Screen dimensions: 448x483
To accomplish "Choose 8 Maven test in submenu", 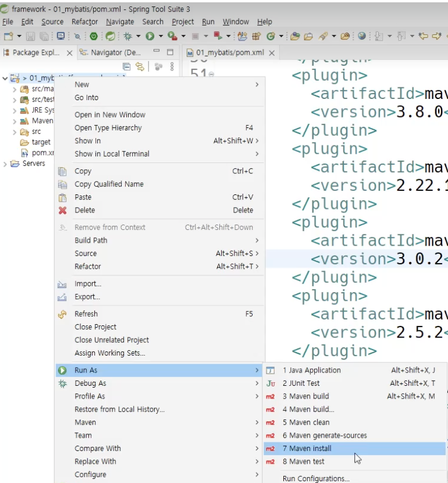I will click(355, 461).
